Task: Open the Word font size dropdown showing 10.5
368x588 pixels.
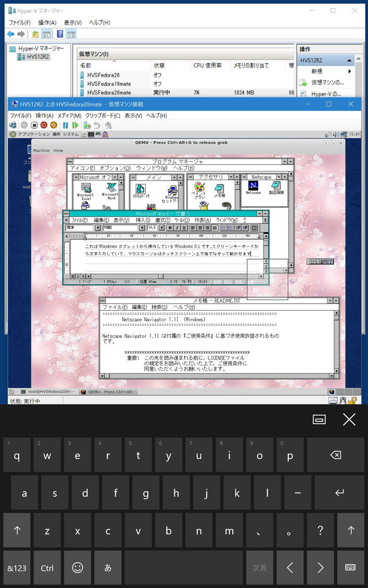Action: [x=161, y=228]
